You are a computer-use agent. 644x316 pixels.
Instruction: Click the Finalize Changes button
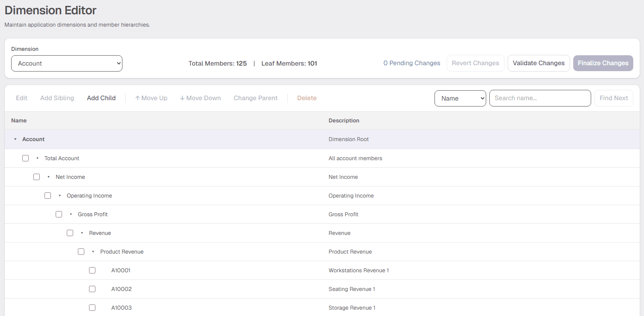603,63
